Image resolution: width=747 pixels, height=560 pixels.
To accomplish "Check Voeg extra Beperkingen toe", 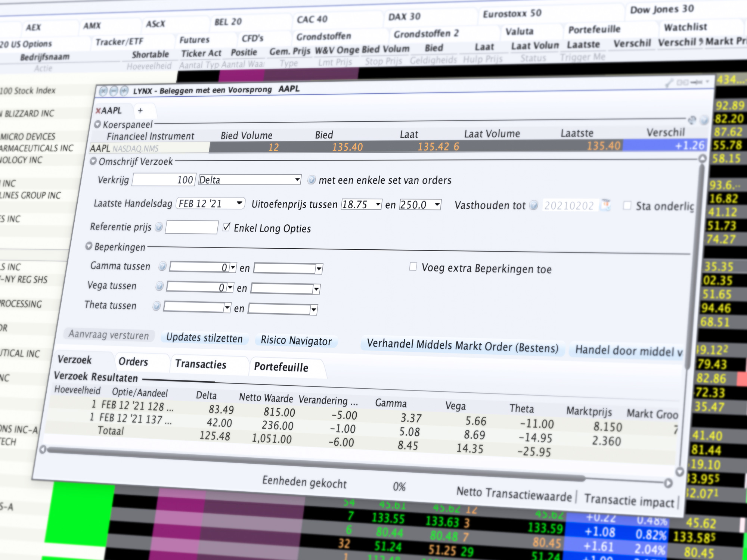I will point(413,267).
